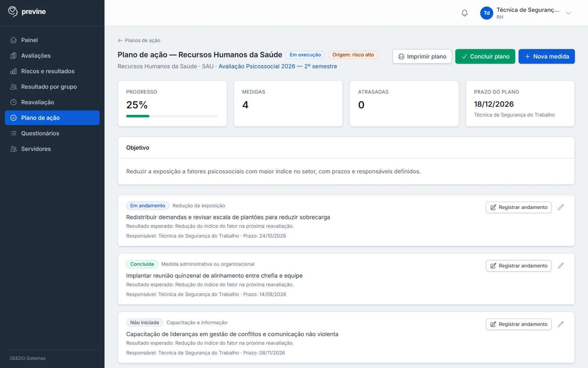Open Reavaliação in the sidebar
588x368 pixels.
point(52,102)
